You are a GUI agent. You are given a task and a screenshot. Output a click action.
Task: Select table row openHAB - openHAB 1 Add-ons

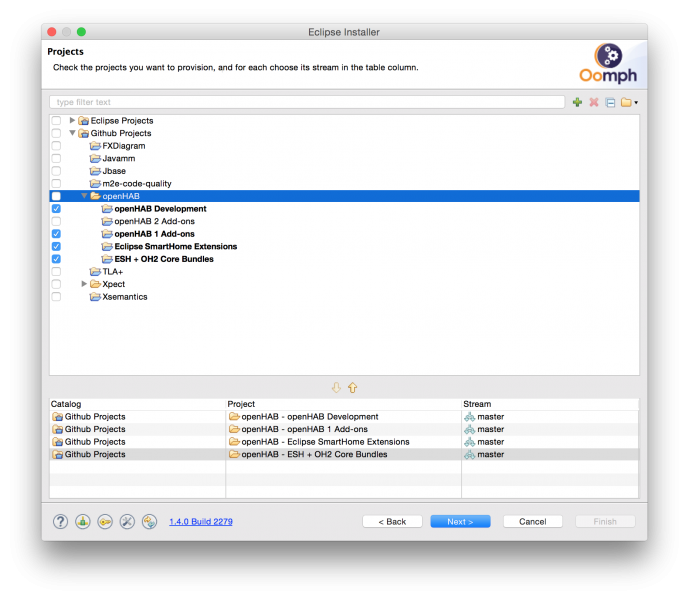point(344,429)
